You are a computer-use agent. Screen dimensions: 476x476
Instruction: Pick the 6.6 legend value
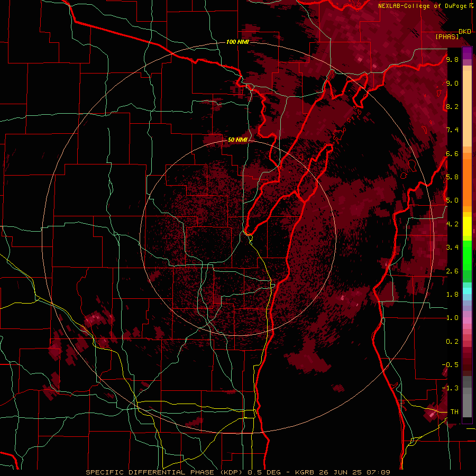click(x=452, y=153)
